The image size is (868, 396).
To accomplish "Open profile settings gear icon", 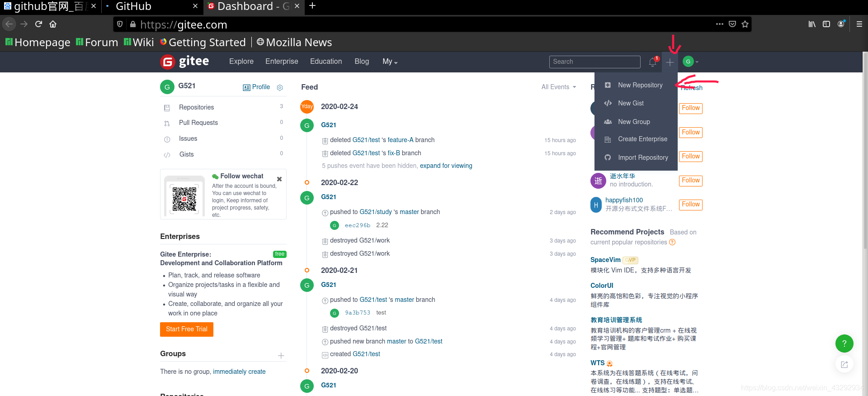I will click(280, 87).
